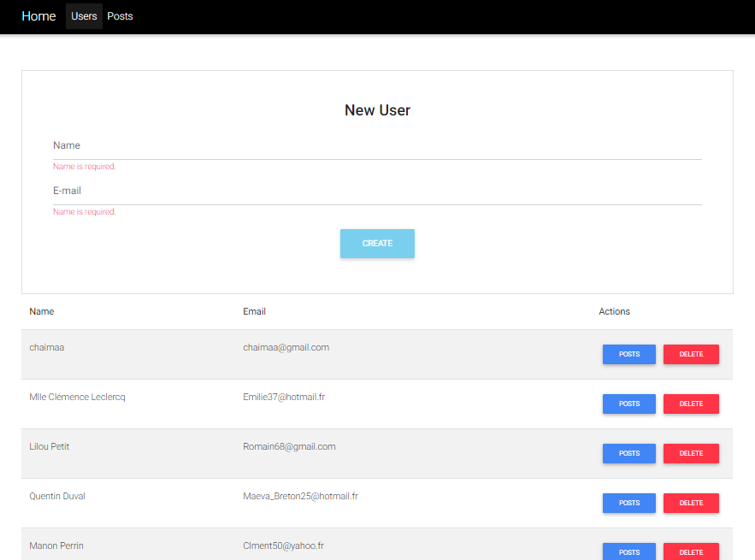Delete the user chaimaa

(691, 354)
